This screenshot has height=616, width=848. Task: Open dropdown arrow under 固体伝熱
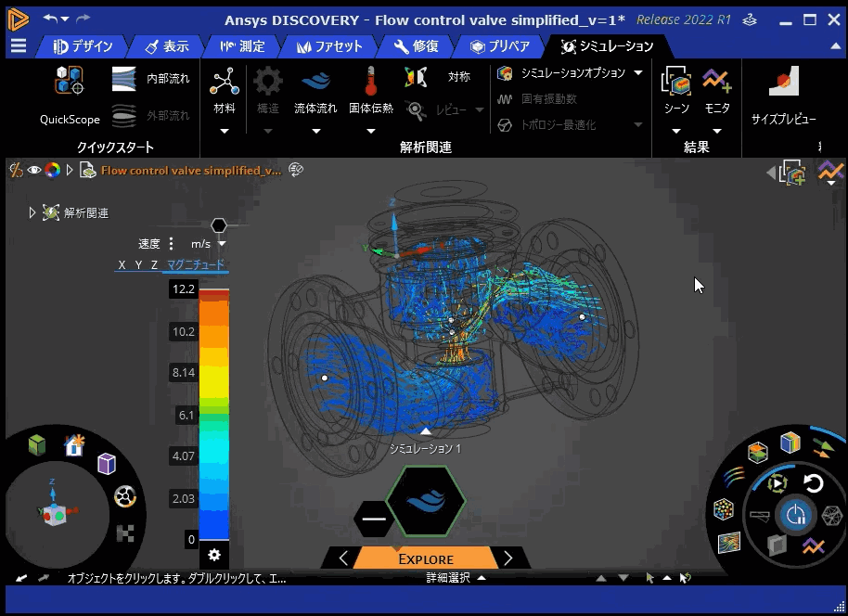(371, 131)
